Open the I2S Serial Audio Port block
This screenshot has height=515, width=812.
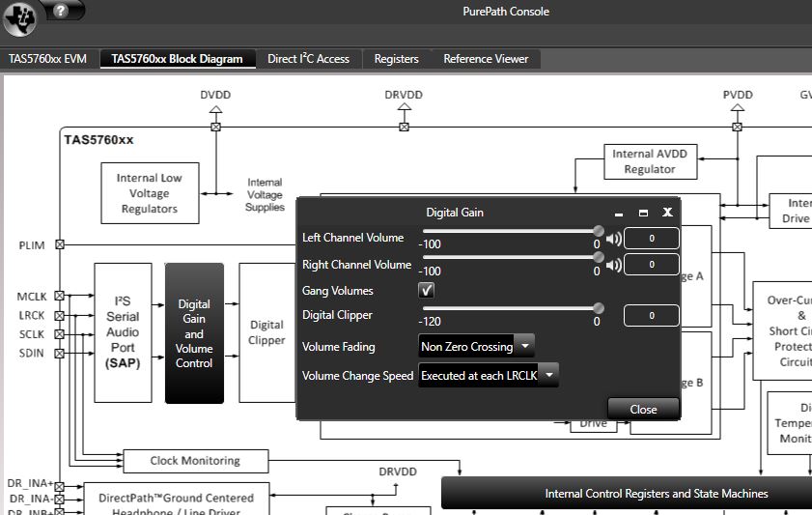click(123, 332)
